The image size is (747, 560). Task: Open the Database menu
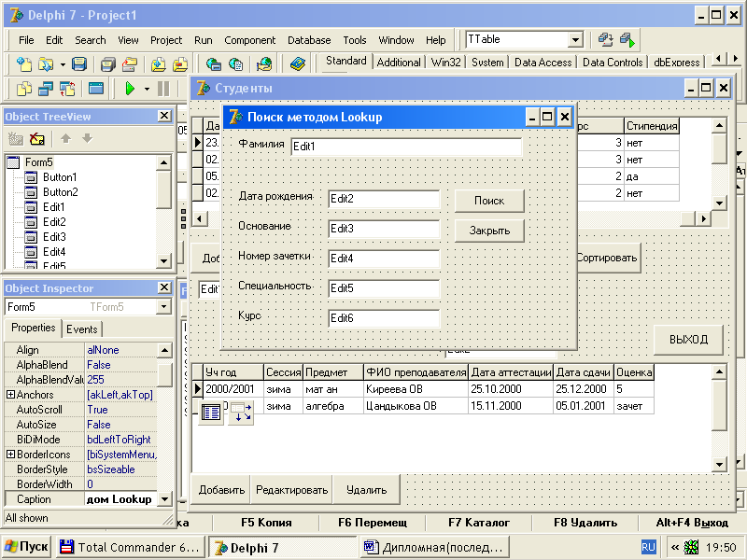coord(309,40)
